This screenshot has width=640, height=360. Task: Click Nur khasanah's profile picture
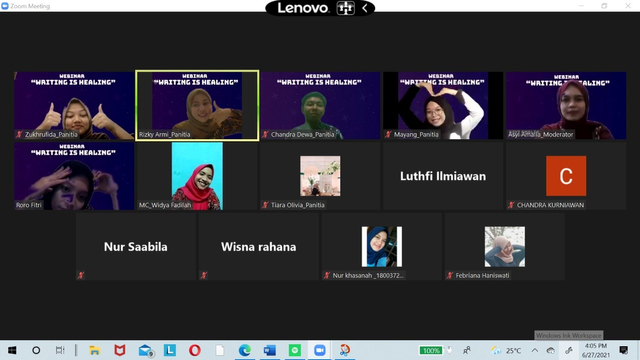coord(382,247)
